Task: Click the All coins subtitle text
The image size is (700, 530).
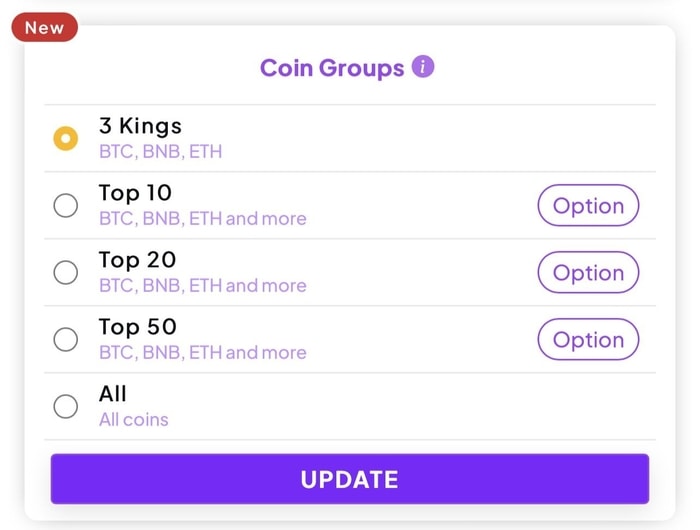Action: coord(134,419)
